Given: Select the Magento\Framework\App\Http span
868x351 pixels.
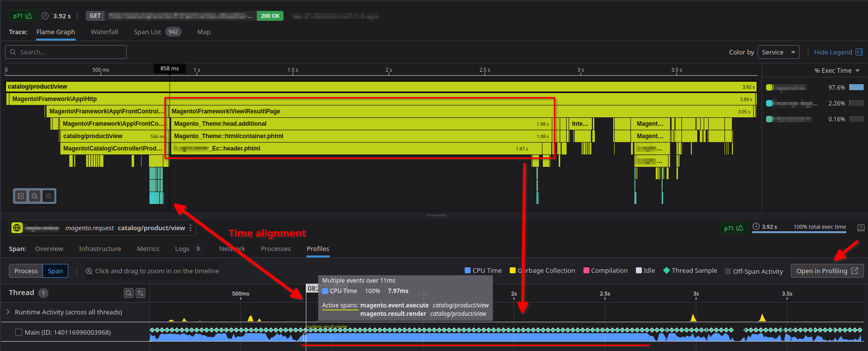Looking at the screenshot, I should click(x=382, y=99).
